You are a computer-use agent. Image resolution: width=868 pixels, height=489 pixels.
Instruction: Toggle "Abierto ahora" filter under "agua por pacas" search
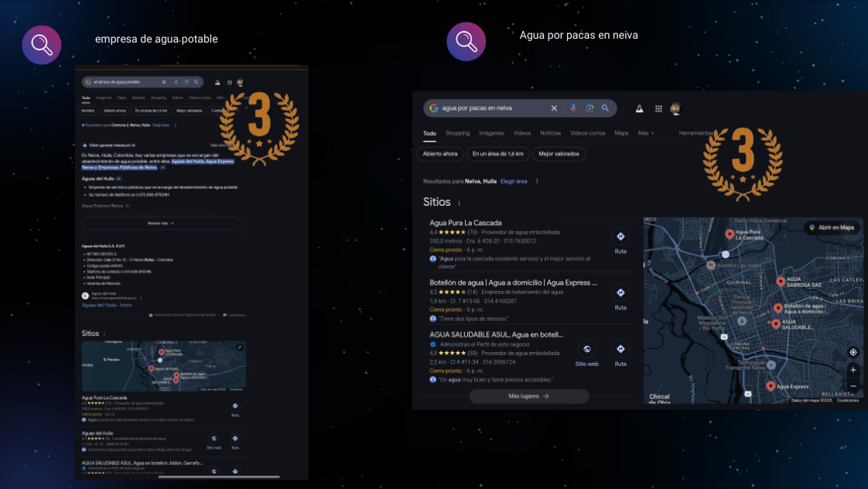tap(440, 154)
